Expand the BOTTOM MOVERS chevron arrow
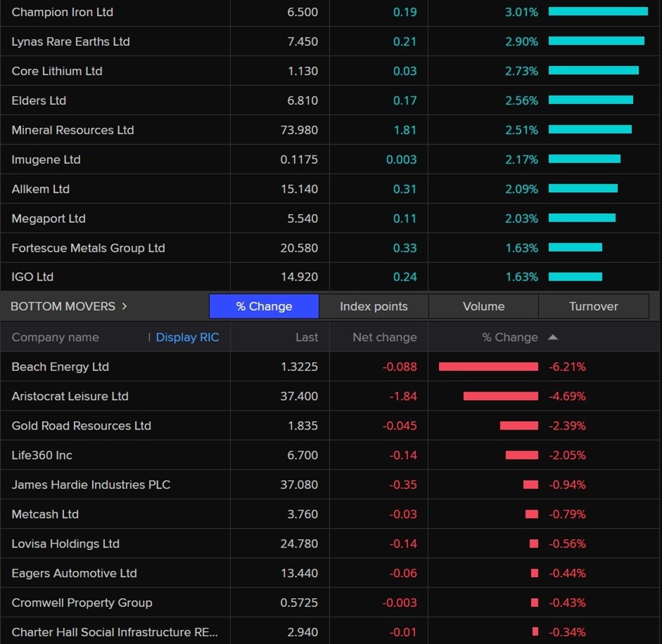 124,306
